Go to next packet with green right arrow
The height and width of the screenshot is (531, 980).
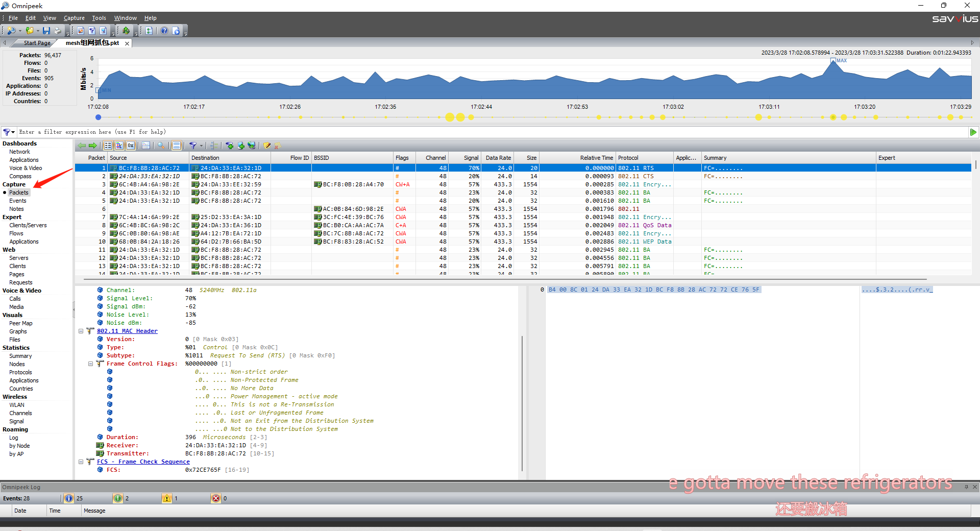[92, 146]
